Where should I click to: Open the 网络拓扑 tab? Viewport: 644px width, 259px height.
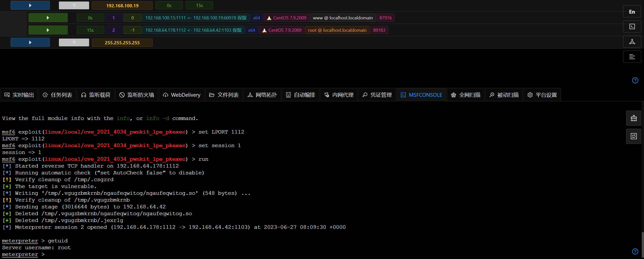click(x=262, y=95)
